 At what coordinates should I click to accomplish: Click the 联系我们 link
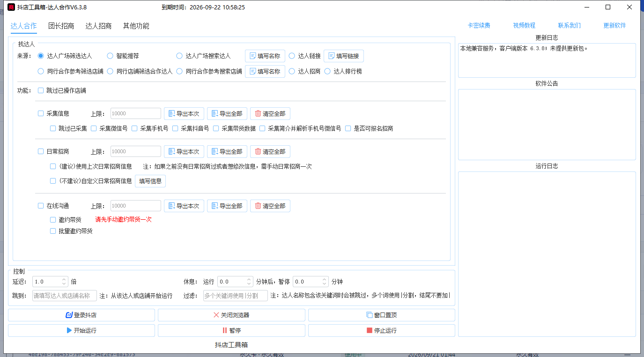coord(570,26)
